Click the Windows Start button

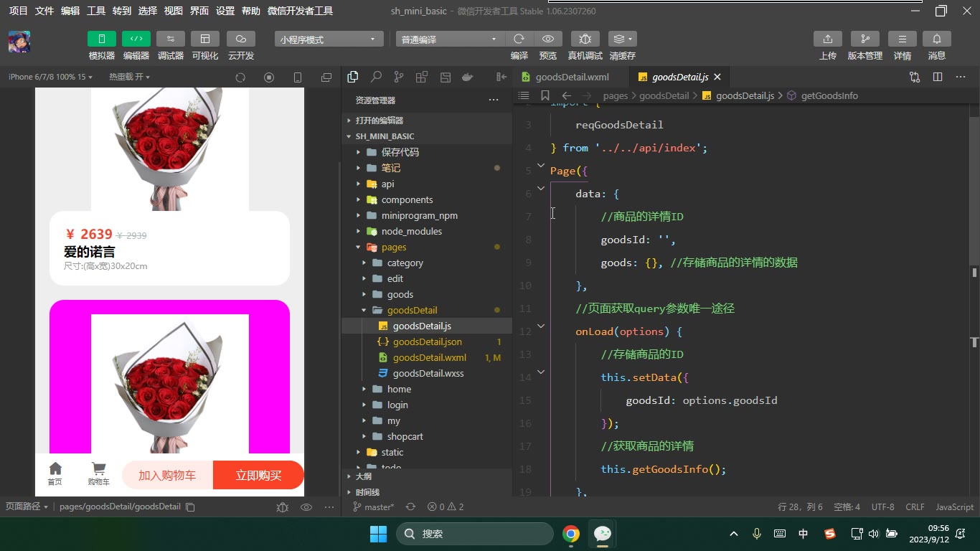[378, 534]
